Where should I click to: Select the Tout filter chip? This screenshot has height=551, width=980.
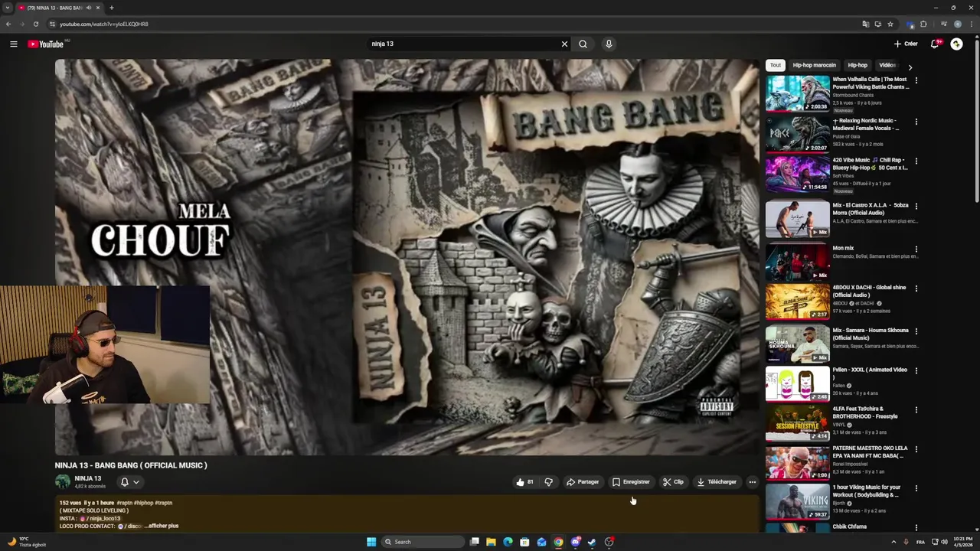pos(776,65)
